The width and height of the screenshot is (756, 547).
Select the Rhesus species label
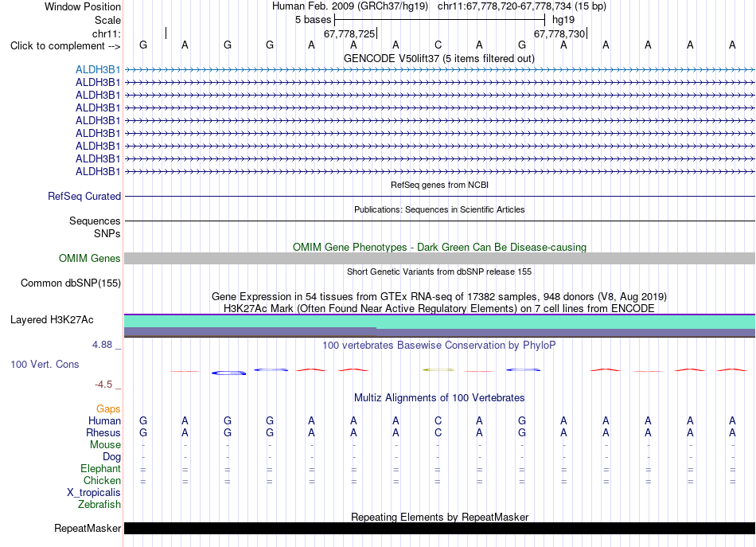(x=103, y=433)
